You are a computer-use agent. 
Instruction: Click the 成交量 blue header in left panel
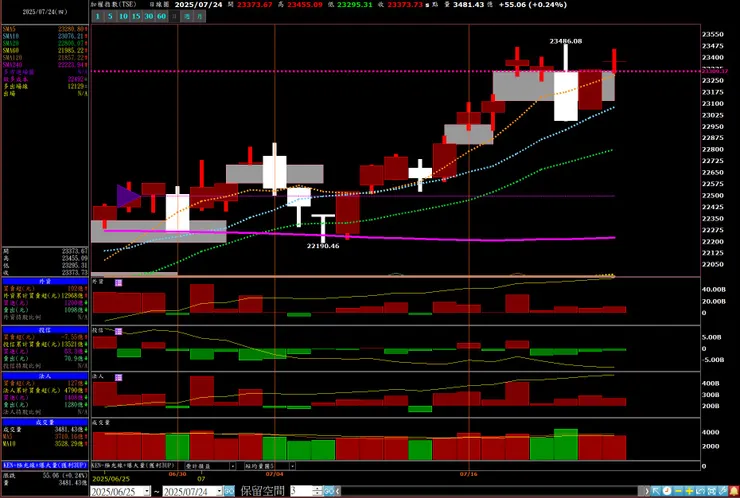point(45,422)
